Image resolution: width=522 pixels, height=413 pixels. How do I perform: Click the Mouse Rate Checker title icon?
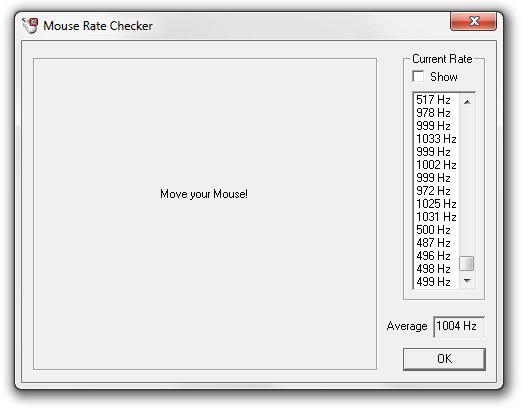click(30, 26)
